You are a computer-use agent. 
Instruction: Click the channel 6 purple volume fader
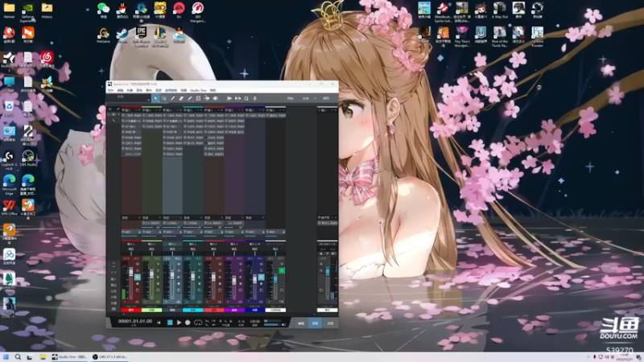click(x=234, y=281)
